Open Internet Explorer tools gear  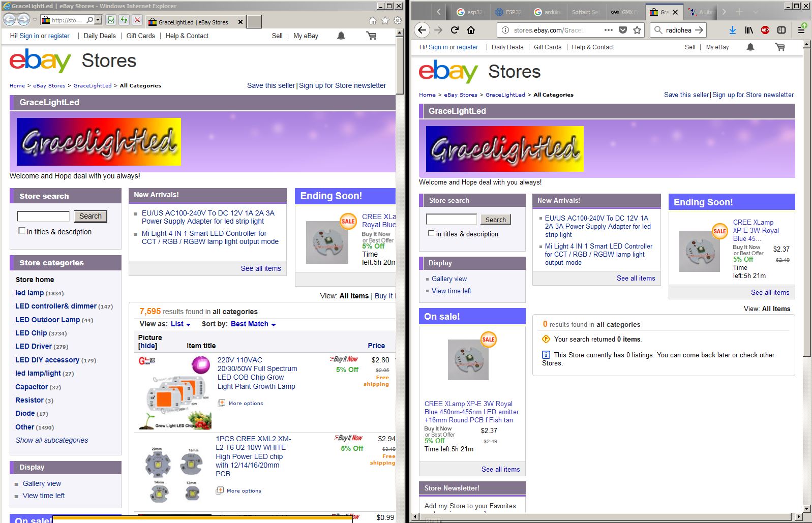[398, 20]
